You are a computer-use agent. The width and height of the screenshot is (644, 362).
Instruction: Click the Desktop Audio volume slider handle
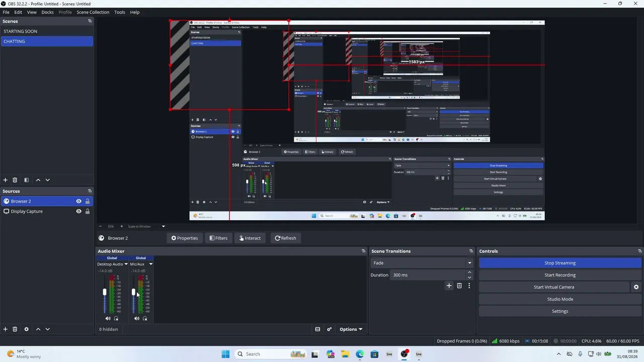coord(105,292)
